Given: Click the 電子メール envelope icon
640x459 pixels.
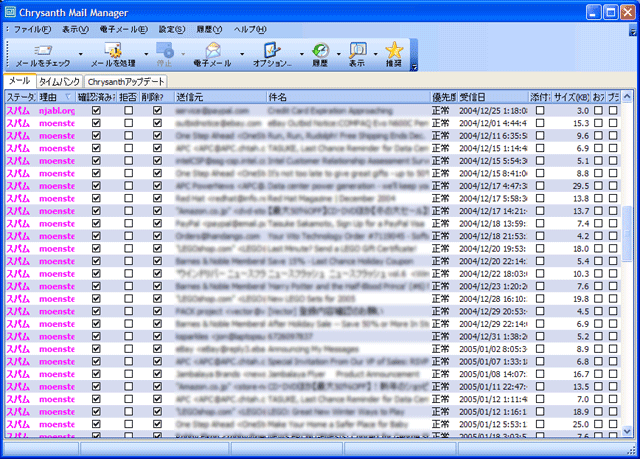Looking at the screenshot, I should [213, 50].
